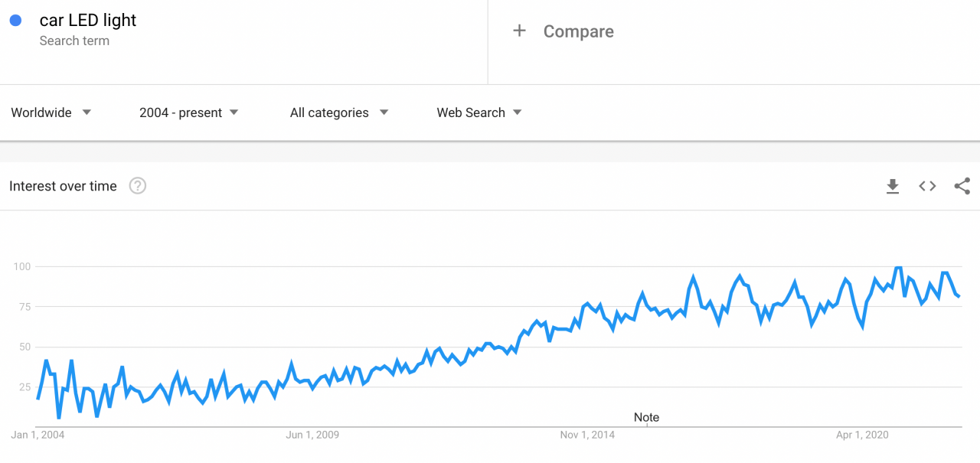Share the interest over time chart
This screenshot has width=980, height=463.
click(x=962, y=186)
